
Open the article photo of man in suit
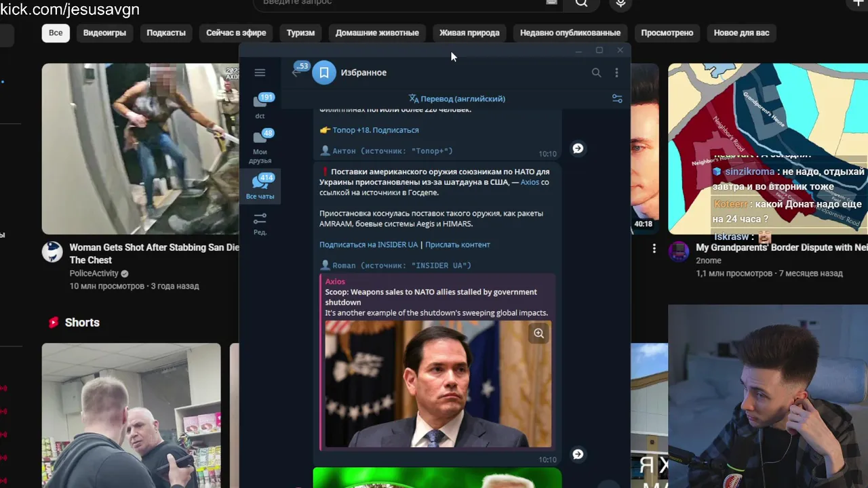(x=438, y=384)
